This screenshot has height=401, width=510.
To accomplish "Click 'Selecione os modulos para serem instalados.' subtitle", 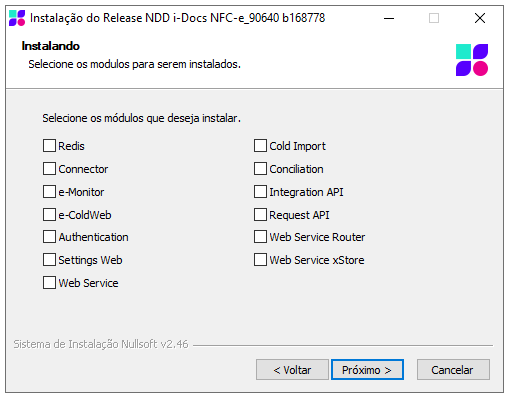I will click(134, 64).
